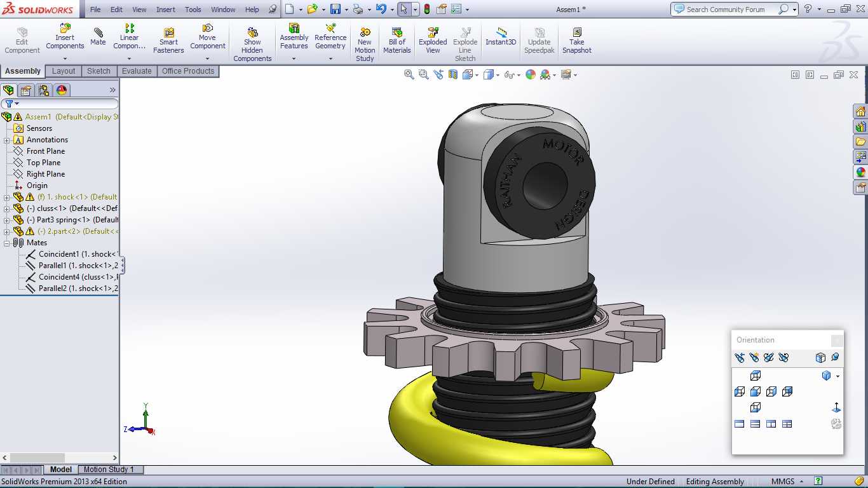Click the Print icon

click(x=358, y=9)
